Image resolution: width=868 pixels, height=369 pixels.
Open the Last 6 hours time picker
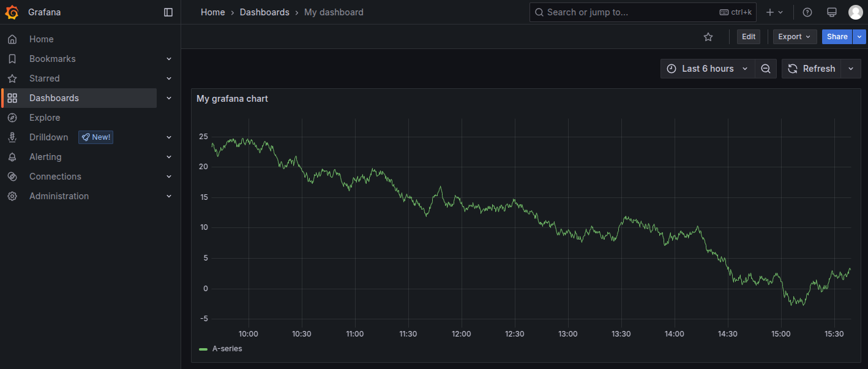(708, 69)
